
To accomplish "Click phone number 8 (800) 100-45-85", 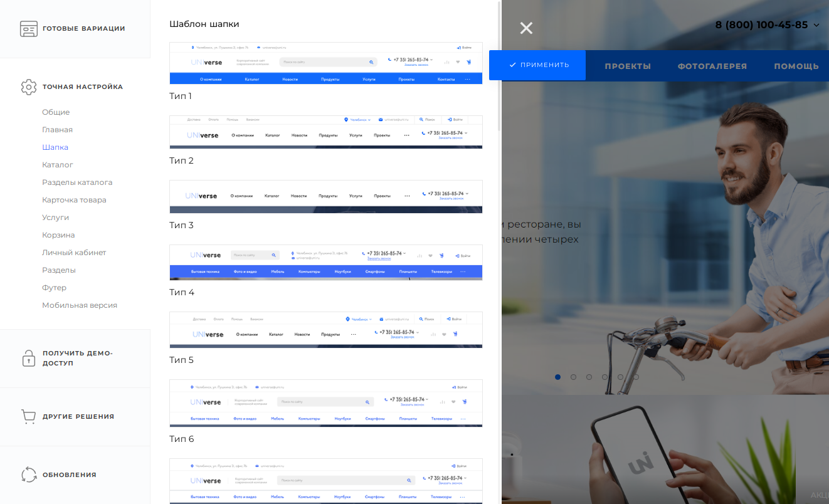I will coord(761,25).
